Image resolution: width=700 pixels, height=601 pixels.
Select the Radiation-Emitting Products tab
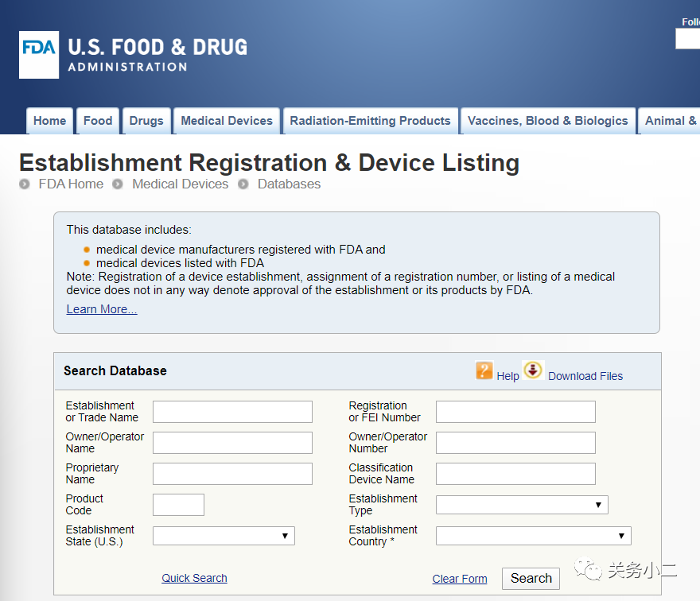click(x=371, y=121)
